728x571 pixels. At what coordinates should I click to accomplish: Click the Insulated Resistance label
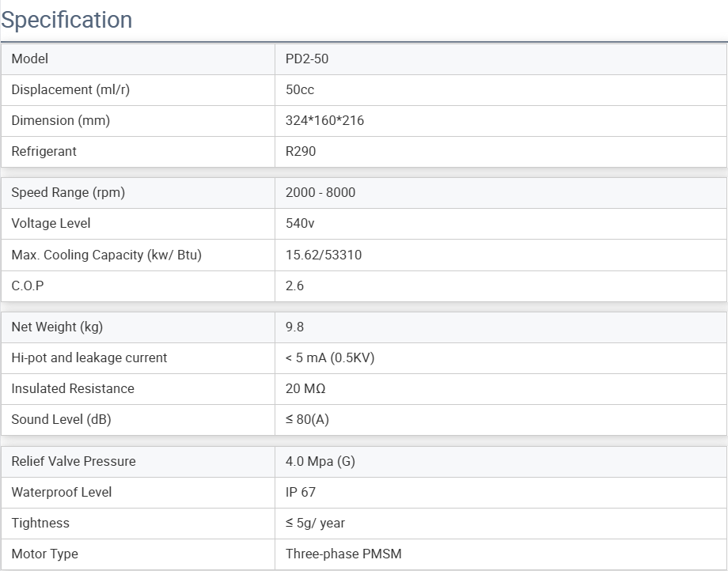click(x=73, y=388)
